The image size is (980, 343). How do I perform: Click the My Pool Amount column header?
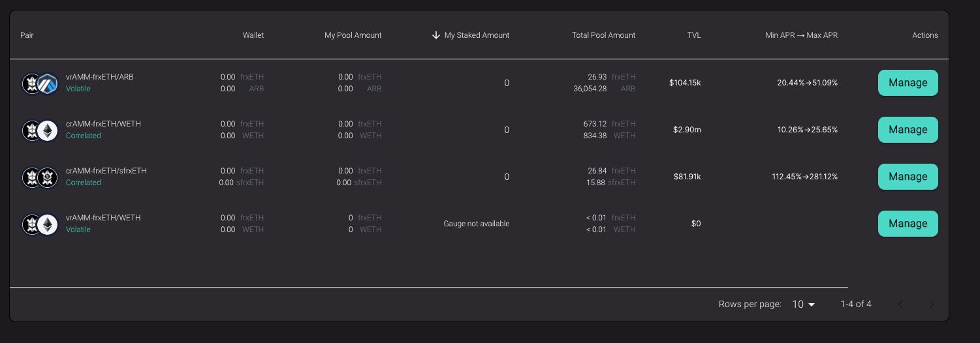pyautogui.click(x=353, y=35)
